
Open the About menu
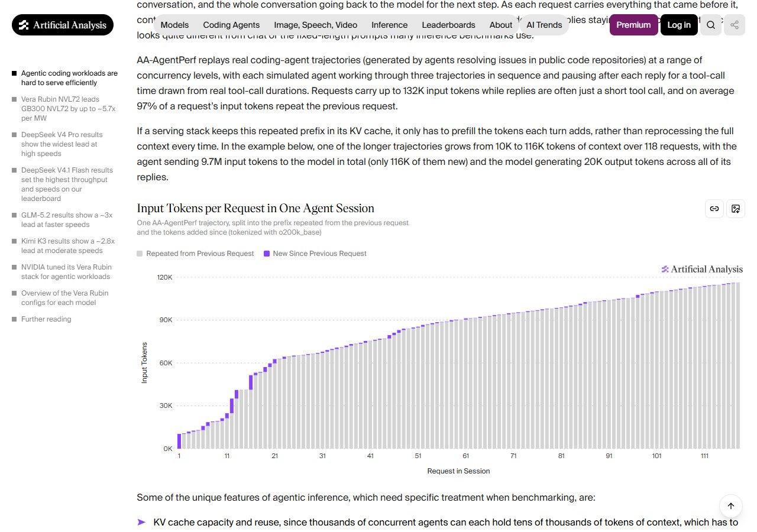tap(501, 25)
